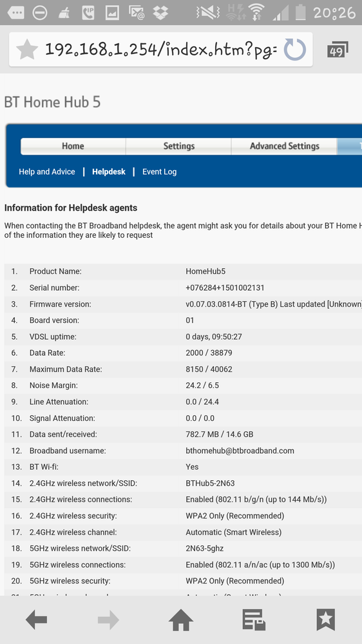Tap the Wi-Fi indicator in status bar
Screen dimensions: 362x644
pos(256,12)
